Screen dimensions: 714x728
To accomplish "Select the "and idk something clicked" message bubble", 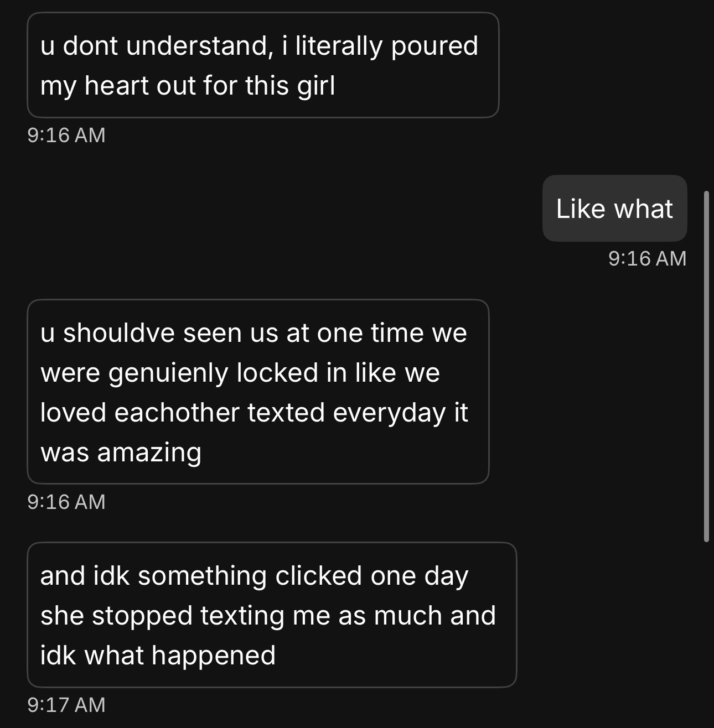I will pyautogui.click(x=271, y=615).
